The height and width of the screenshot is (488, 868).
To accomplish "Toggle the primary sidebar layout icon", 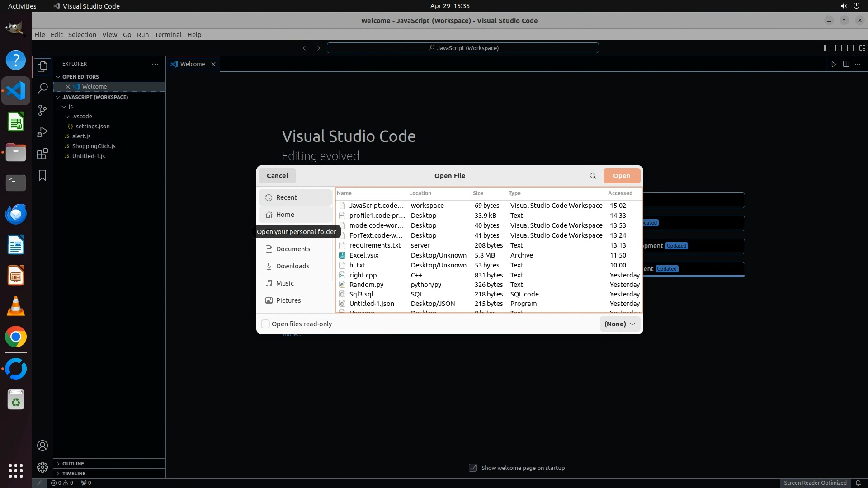I will pos(826,48).
